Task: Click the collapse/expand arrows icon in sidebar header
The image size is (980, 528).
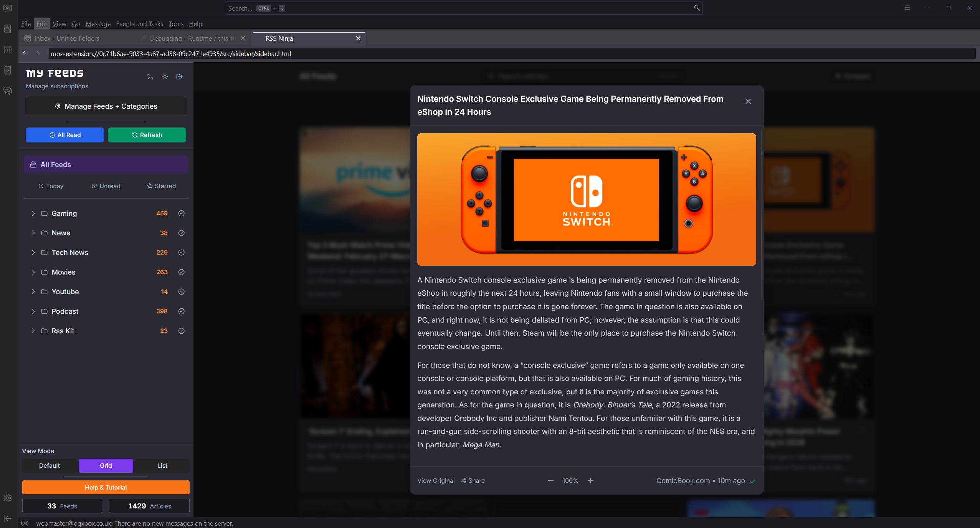Action: [x=150, y=77]
